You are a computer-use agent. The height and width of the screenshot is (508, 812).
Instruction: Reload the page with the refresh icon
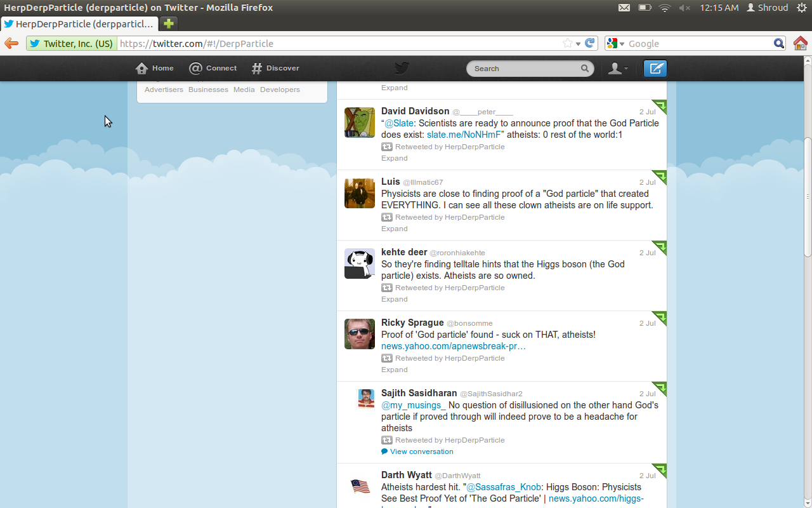pos(590,43)
